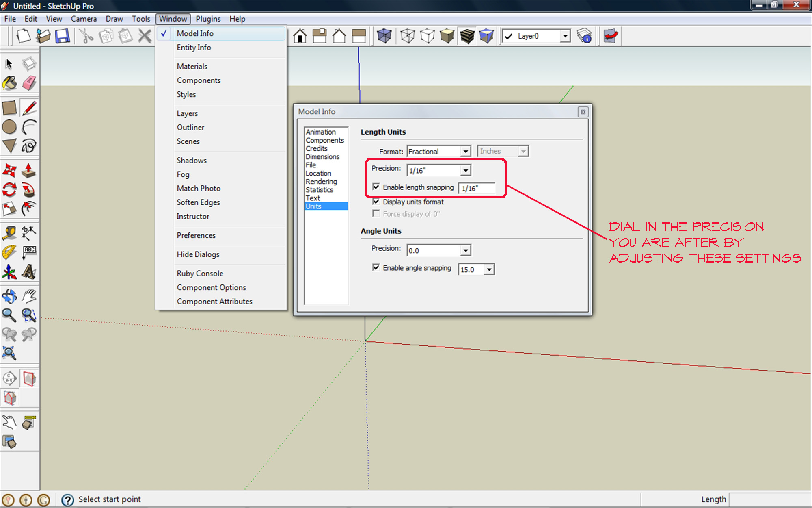The image size is (812, 508).
Task: Activate the red pencil Line tool
Action: (29, 108)
